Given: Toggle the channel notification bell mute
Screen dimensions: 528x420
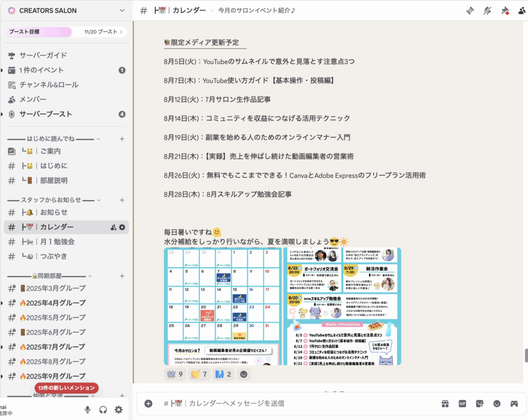Looking at the screenshot, I should click(487, 10).
